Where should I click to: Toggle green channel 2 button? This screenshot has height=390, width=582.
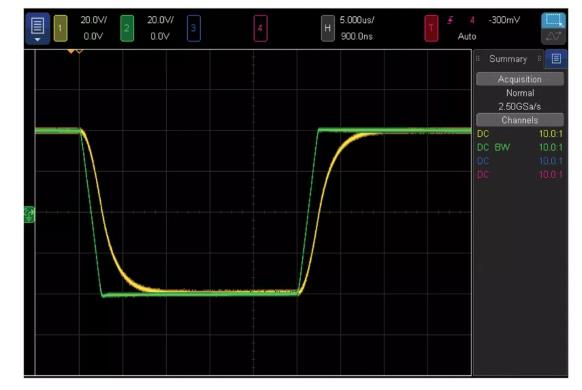(127, 28)
